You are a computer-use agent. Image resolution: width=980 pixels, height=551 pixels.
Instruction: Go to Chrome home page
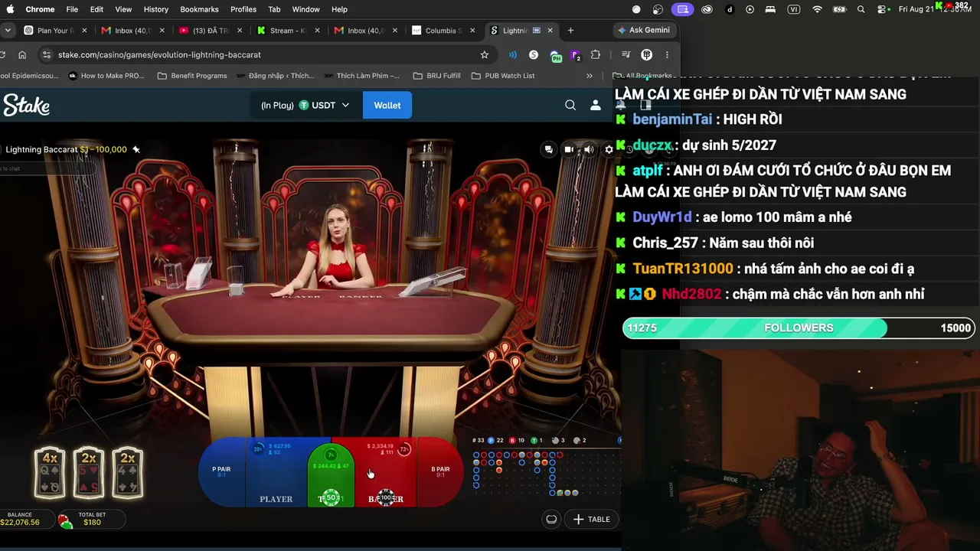pyautogui.click(x=22, y=55)
